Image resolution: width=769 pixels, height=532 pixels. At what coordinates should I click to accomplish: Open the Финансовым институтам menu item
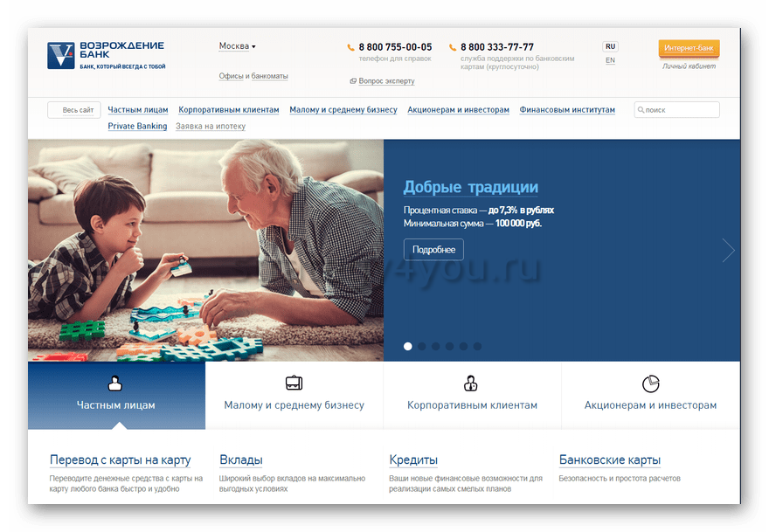(567, 110)
